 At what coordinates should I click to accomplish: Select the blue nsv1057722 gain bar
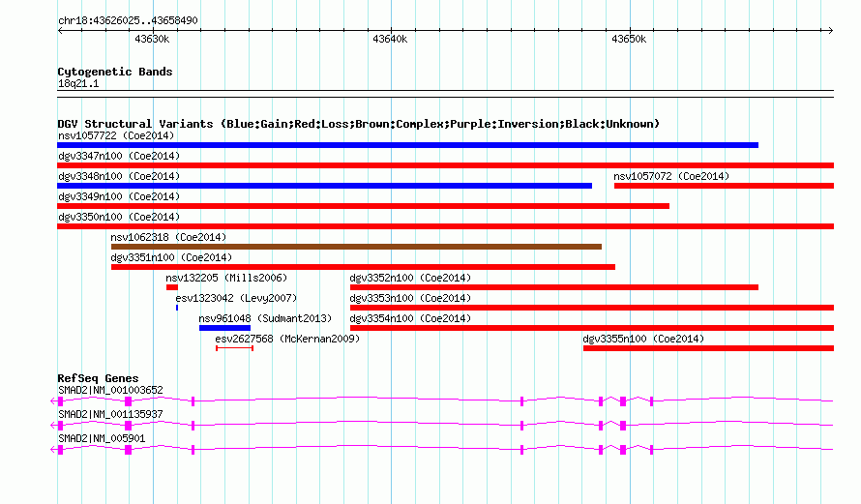(x=407, y=145)
